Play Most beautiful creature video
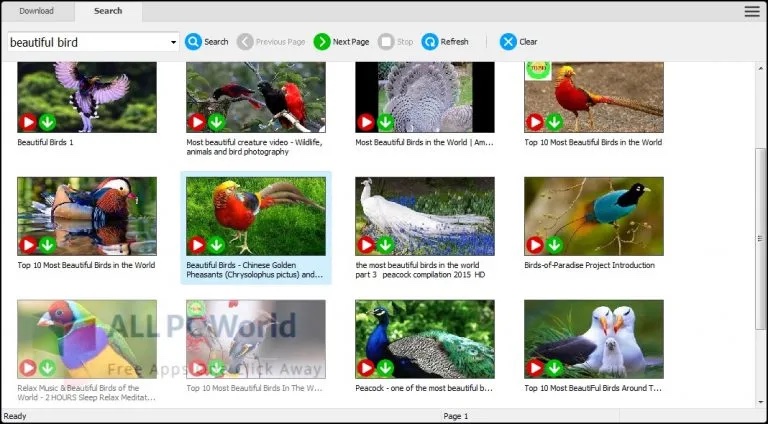Screen dimensions: 768x424 (196, 122)
